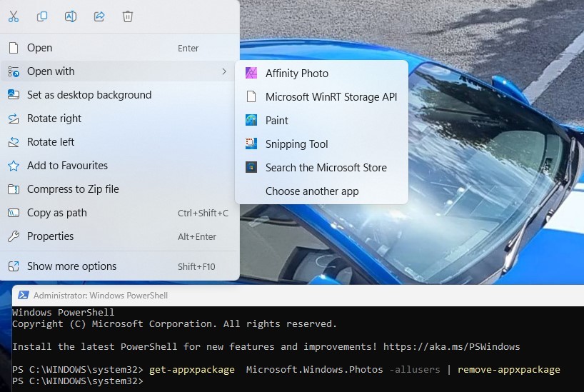
Task: Click the get-appxpackage command text
Action: (x=192, y=369)
